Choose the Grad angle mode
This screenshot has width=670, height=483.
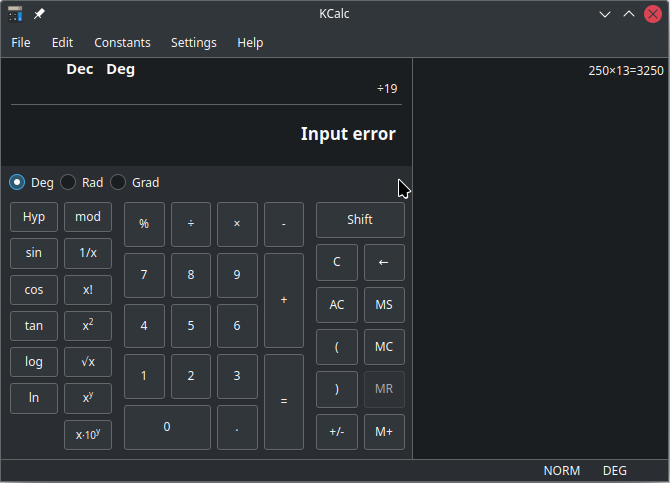coord(119,182)
